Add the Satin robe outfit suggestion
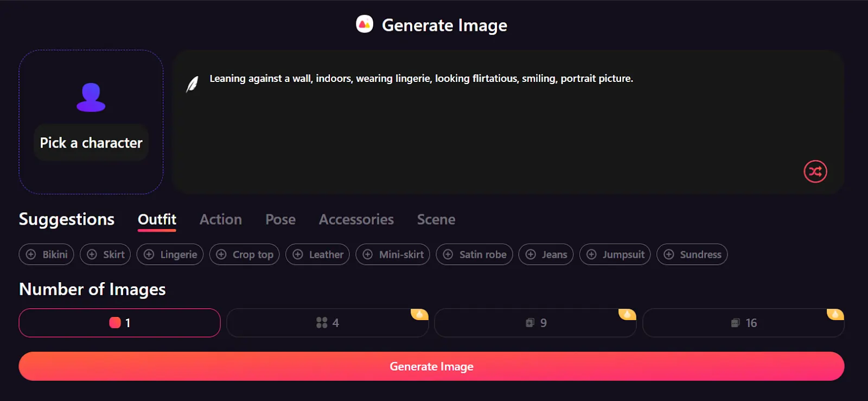Viewport: 868px width, 401px height. [x=474, y=254]
